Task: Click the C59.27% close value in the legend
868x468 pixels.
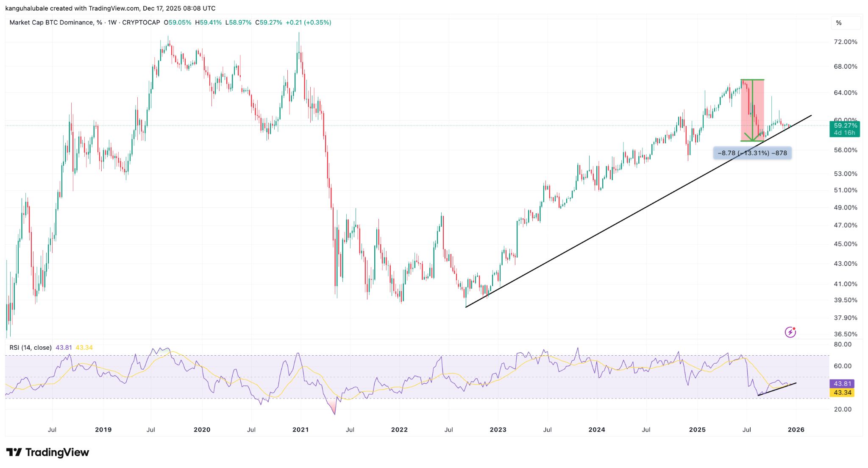Action: (269, 22)
